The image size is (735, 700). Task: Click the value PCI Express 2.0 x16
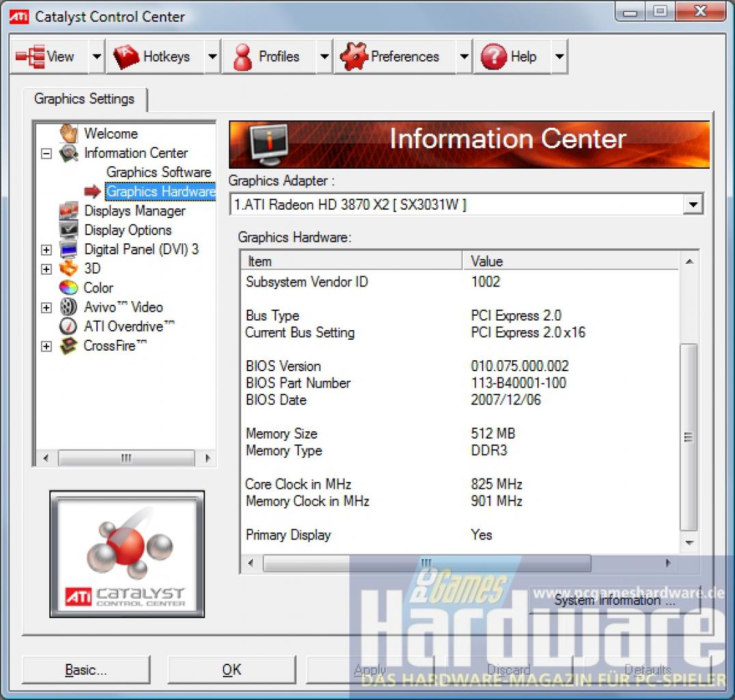[529, 332]
